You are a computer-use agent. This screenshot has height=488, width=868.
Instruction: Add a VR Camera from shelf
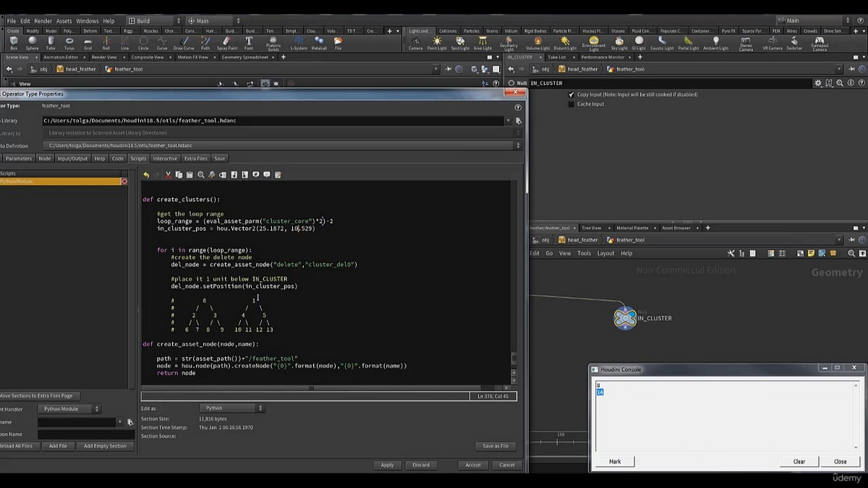[771, 43]
